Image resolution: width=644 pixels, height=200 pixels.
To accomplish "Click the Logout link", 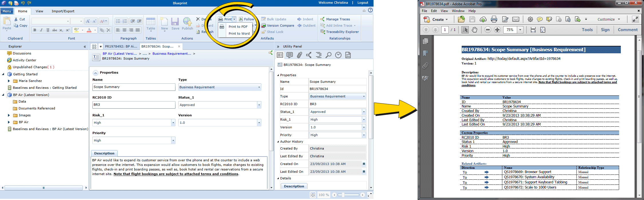I will coord(363,3).
